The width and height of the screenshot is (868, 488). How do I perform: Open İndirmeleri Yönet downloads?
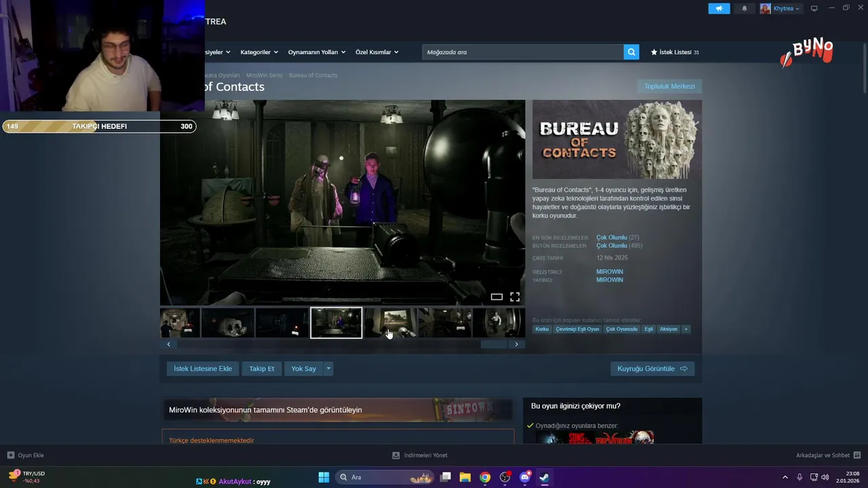pos(420,455)
